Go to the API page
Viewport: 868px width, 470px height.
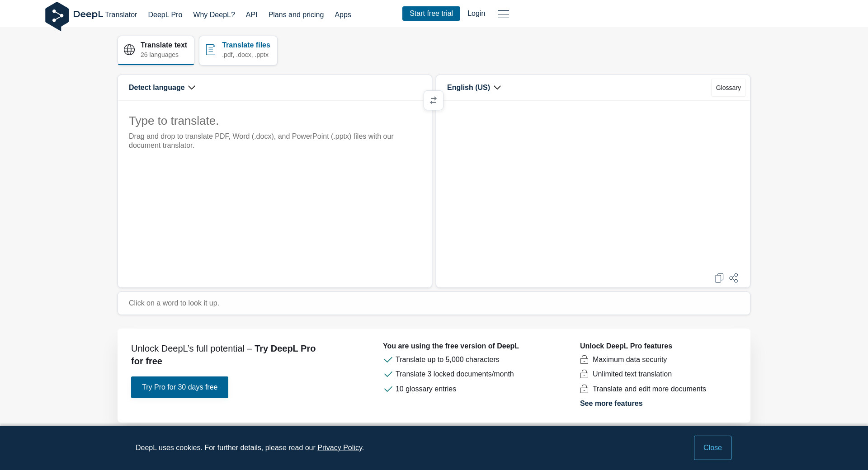coord(251,15)
